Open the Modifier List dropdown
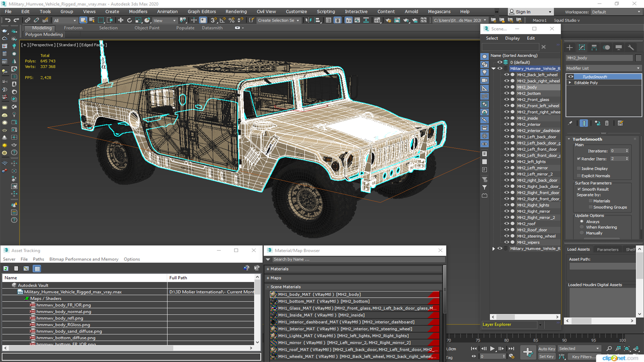 603,68
